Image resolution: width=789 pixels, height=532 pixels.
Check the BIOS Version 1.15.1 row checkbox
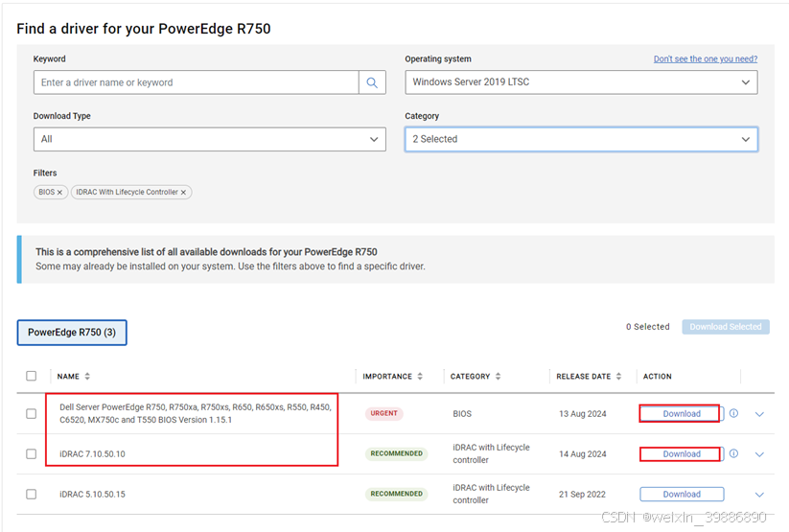point(32,414)
